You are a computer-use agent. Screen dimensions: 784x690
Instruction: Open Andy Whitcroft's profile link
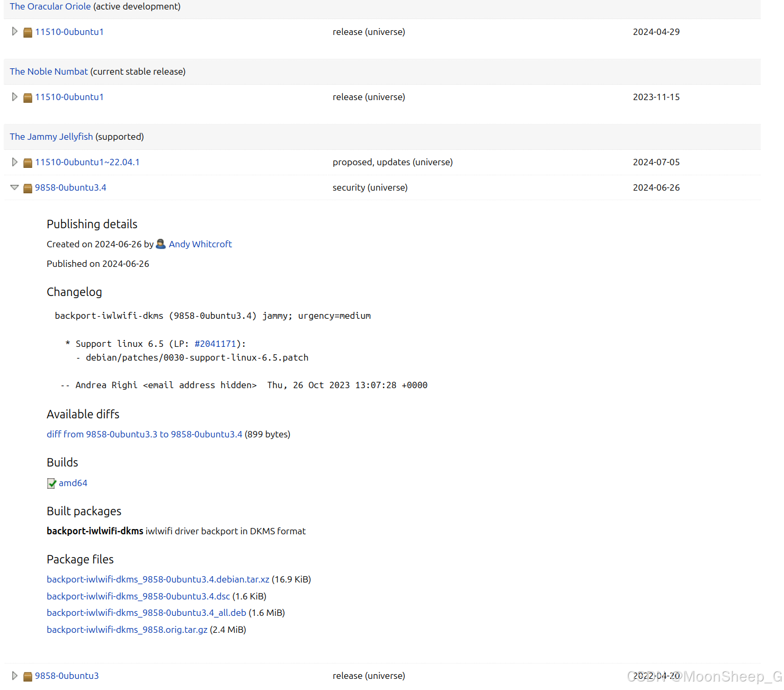point(200,244)
